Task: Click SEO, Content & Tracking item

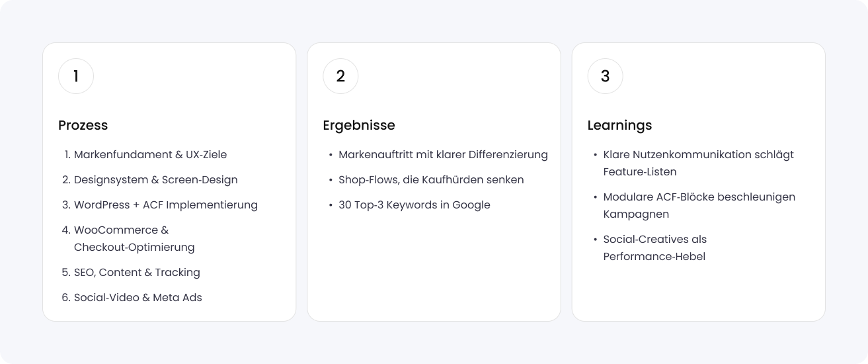Action: coord(137,272)
